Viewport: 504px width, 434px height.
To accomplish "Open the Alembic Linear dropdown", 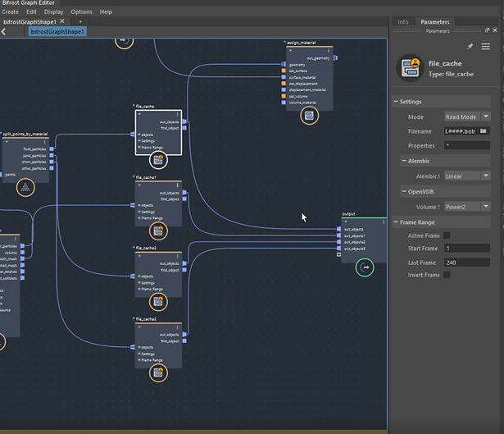I will coord(467,176).
